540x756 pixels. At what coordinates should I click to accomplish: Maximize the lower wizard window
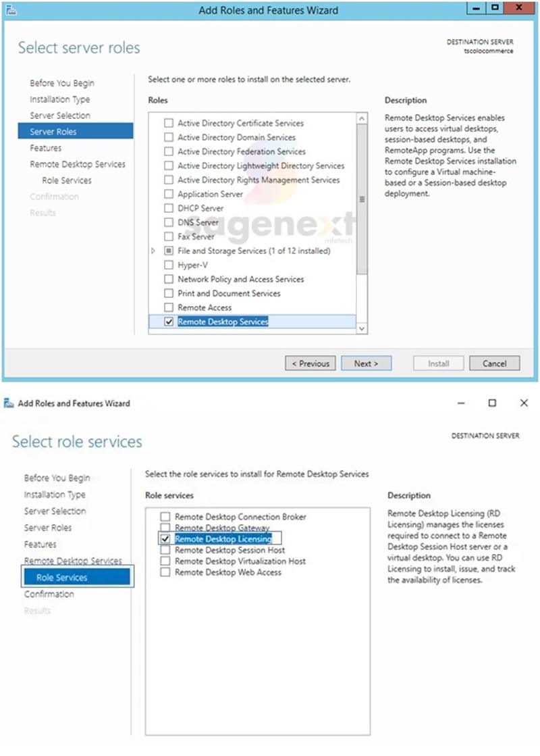492,403
